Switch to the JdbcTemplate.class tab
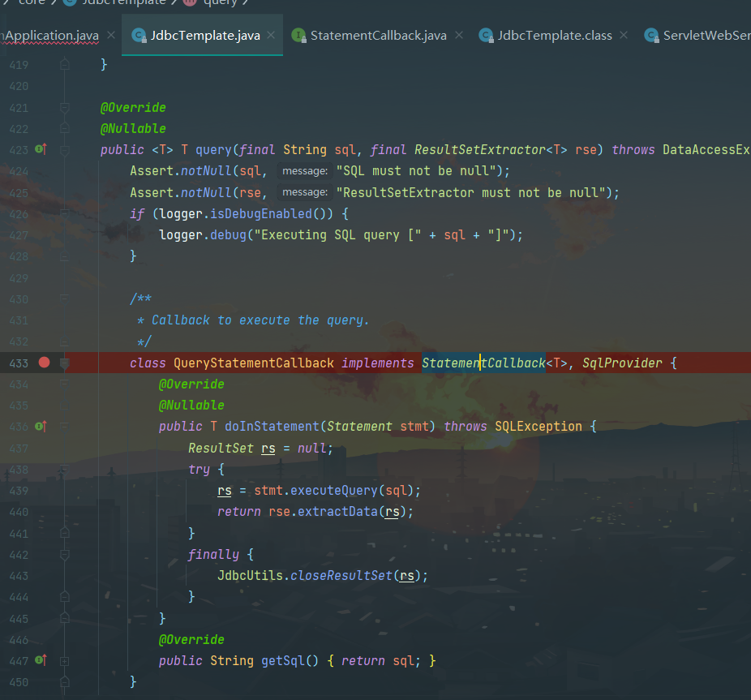 point(555,36)
